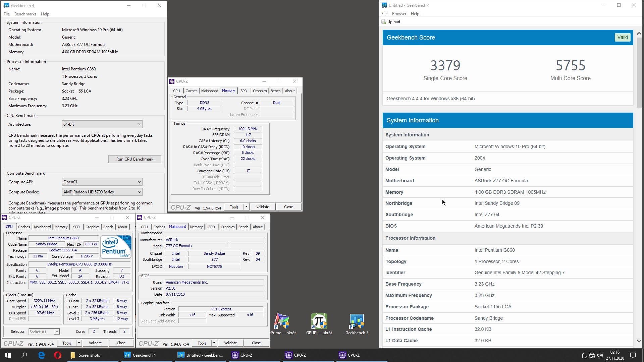644x362 pixels.
Task: Open Browser menu in Untitled Geekbench window
Action: (x=399, y=14)
